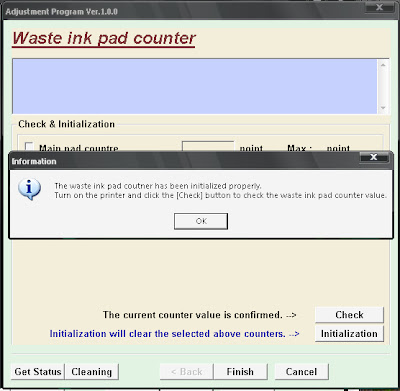
Task: Click the Get Status button
Action: tap(38, 372)
